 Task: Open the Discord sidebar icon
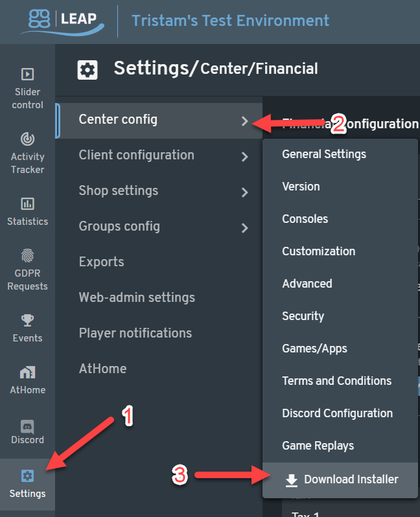27,426
